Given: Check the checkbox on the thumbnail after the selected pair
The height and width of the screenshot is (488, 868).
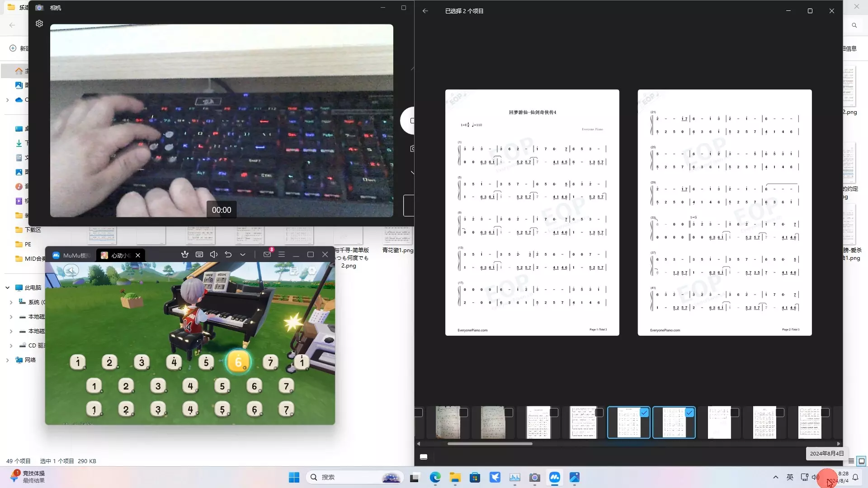Looking at the screenshot, I should point(735,413).
